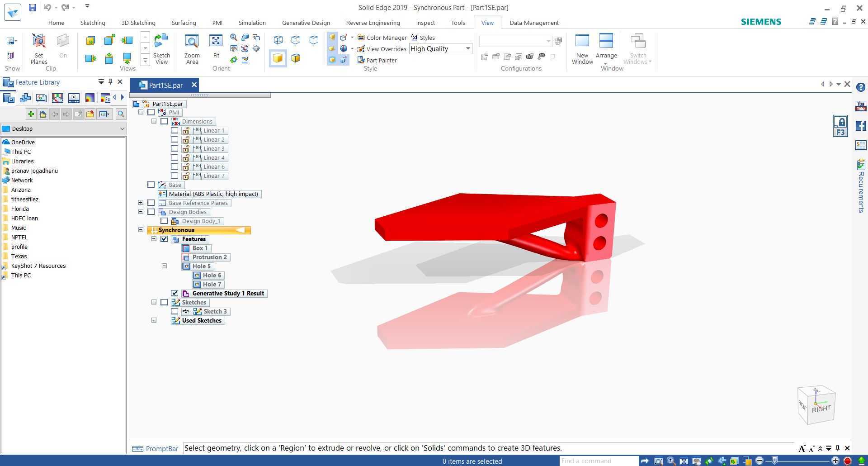Go to home folder in Feature Library
This screenshot has width=868, height=466.
click(43, 114)
